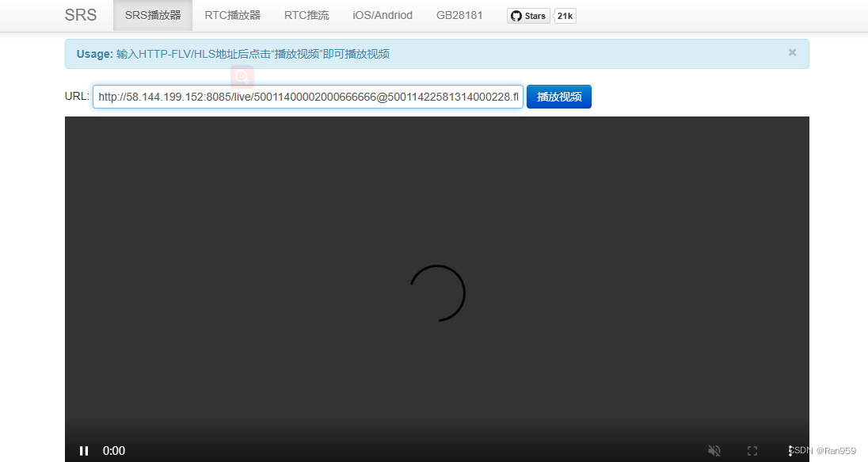Open the player's overflow options menu

[x=790, y=450]
